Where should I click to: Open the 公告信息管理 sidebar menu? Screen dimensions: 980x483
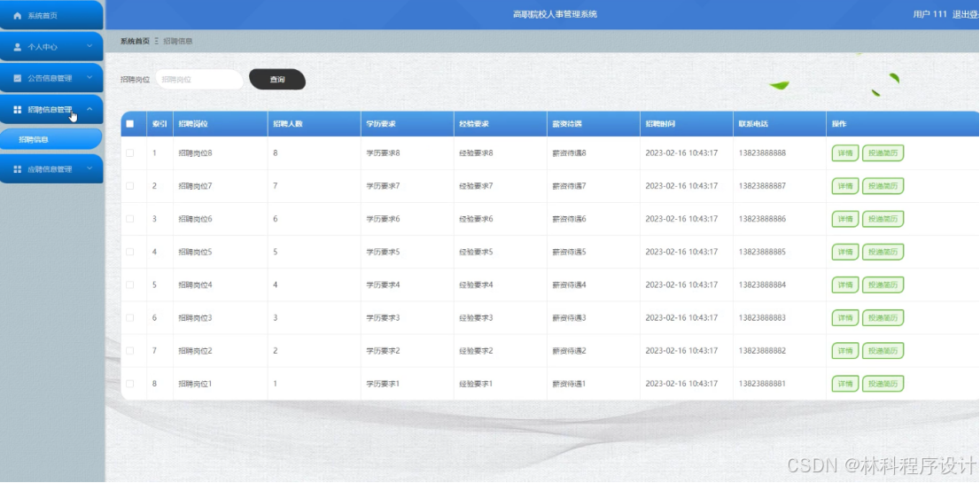coord(51,78)
